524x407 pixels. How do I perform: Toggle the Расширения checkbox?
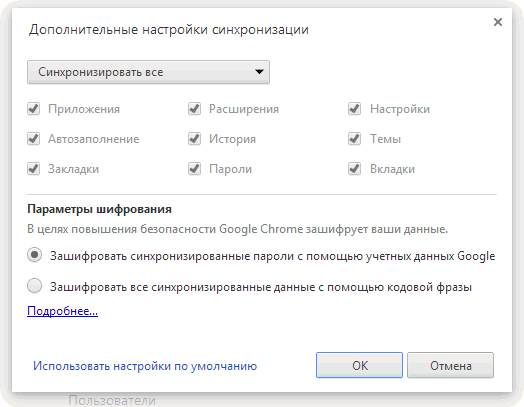(194, 109)
